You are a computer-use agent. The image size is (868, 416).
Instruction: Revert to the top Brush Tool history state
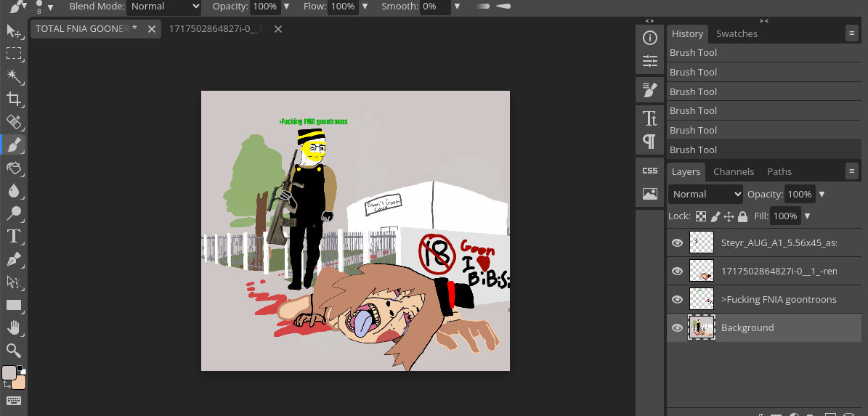point(763,53)
